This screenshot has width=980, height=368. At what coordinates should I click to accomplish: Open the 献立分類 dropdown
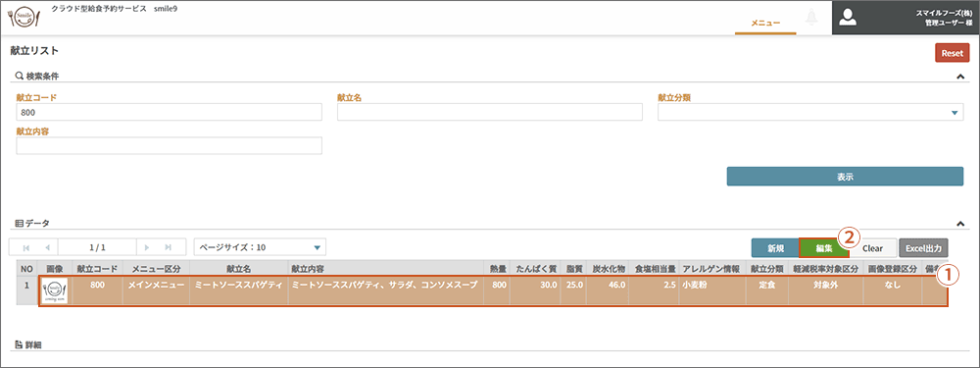[810, 112]
